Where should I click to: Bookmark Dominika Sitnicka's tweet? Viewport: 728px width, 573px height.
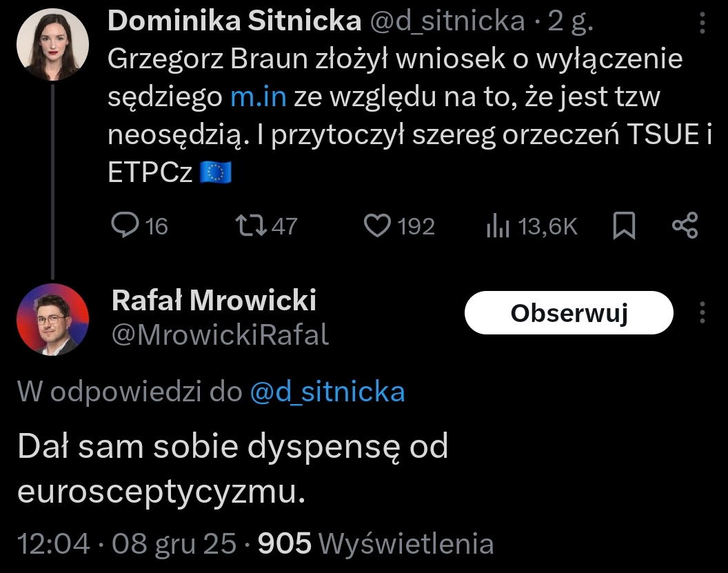pos(624,226)
